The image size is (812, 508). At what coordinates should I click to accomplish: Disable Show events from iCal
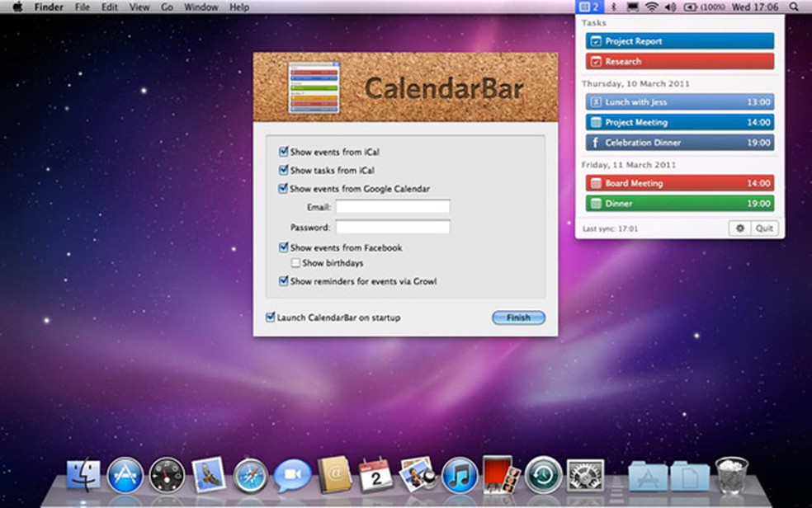tap(284, 152)
